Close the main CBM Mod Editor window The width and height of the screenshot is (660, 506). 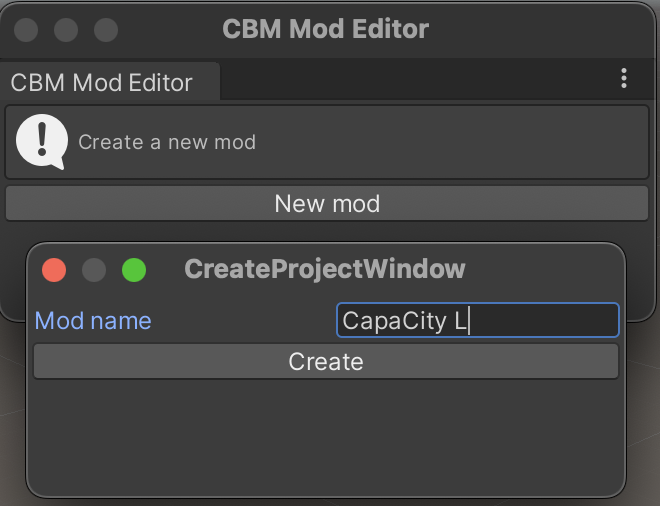(x=27, y=29)
